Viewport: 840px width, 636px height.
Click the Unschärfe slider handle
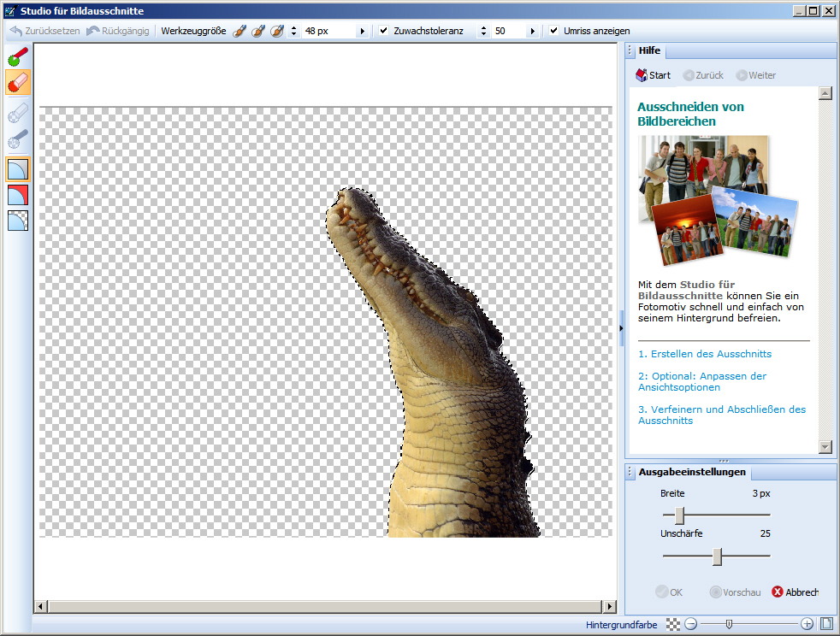718,556
